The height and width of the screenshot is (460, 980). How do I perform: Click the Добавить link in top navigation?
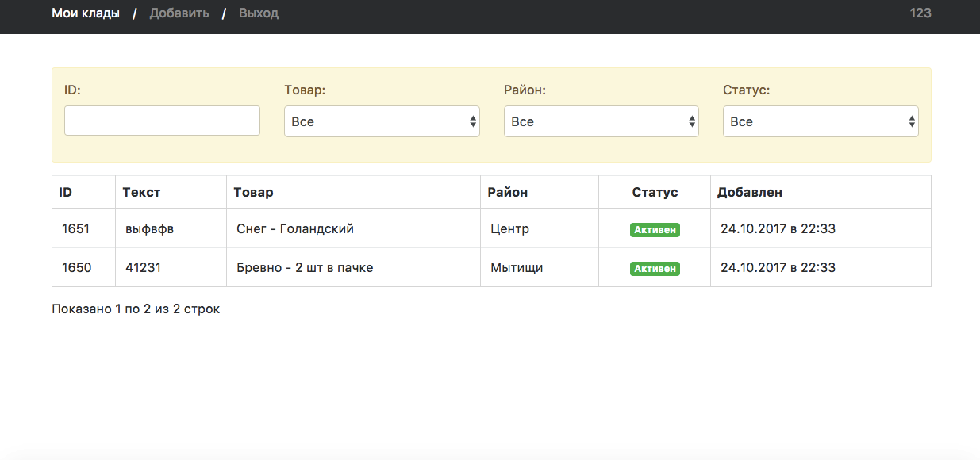point(179,13)
